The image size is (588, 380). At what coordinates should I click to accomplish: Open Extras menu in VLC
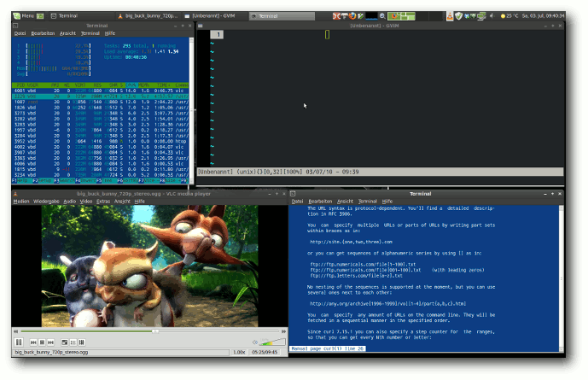[x=103, y=202]
